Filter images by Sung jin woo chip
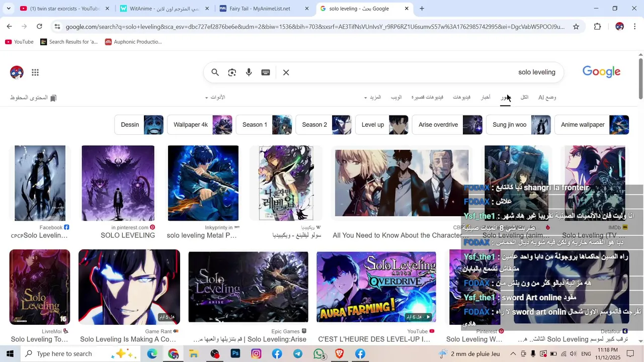Viewport: 644px width, 362px height. [518, 125]
